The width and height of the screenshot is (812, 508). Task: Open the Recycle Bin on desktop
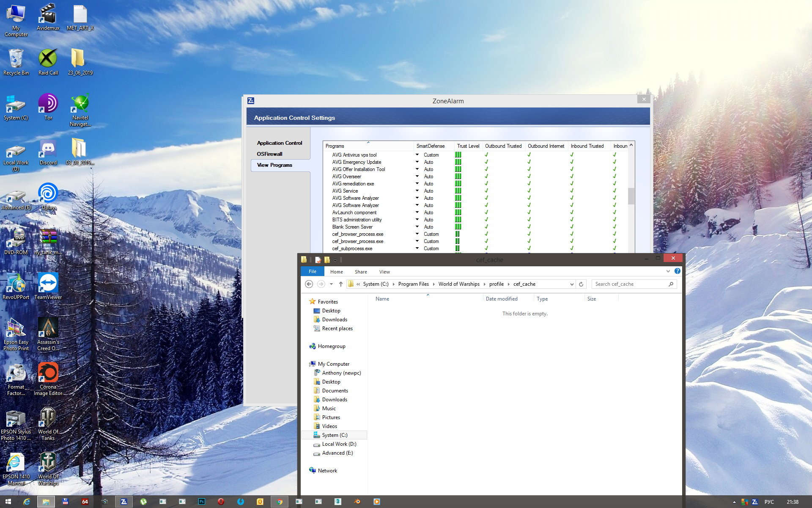(16, 62)
